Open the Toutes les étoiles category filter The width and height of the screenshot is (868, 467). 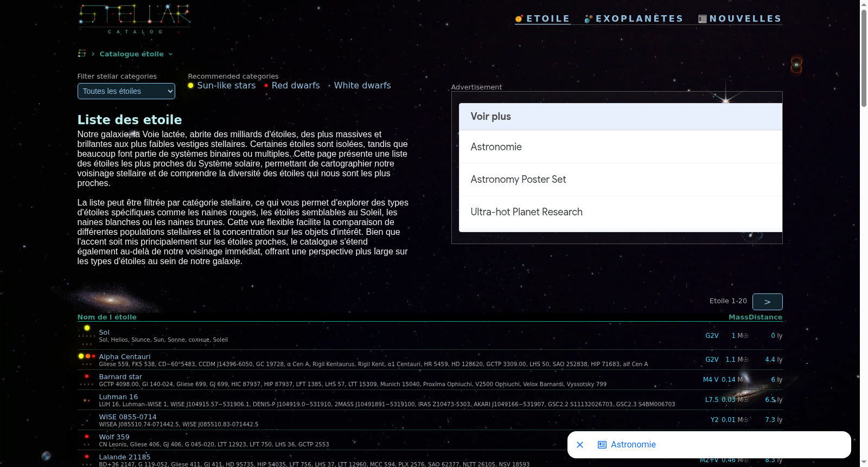coord(126,91)
